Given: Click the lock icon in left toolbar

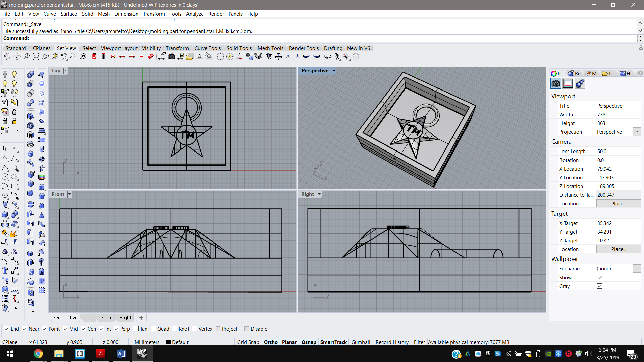Looking at the screenshot, I should (14, 112).
